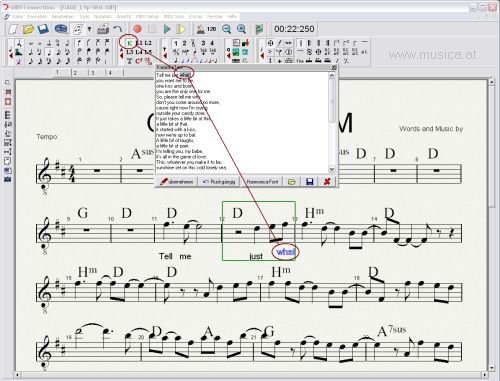The image size is (500, 381).
Task: Save the song with the main toolbar floppy disk
Action: [x=43, y=29]
